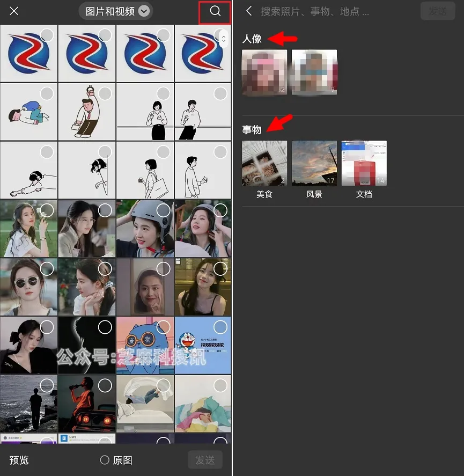Select the woman with sunglasses photo circle
The width and height of the screenshot is (464, 476).
(47, 268)
